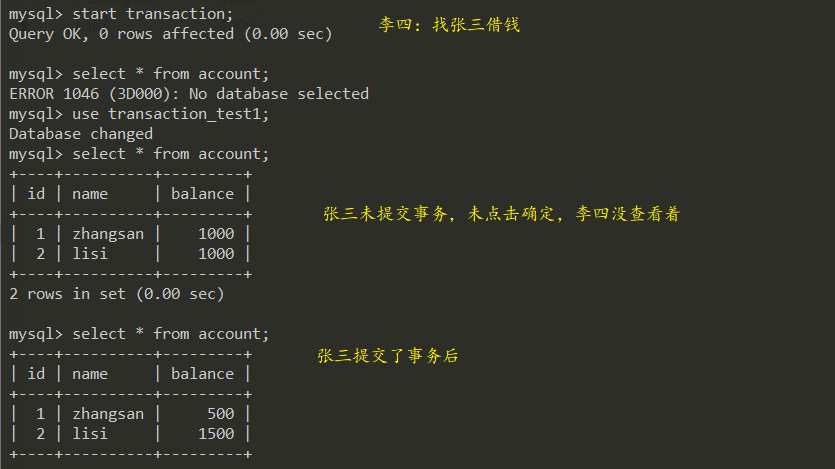Click zhangsan's 1000 balance in first table
Viewport: 835px width, 469px height.
215,234
